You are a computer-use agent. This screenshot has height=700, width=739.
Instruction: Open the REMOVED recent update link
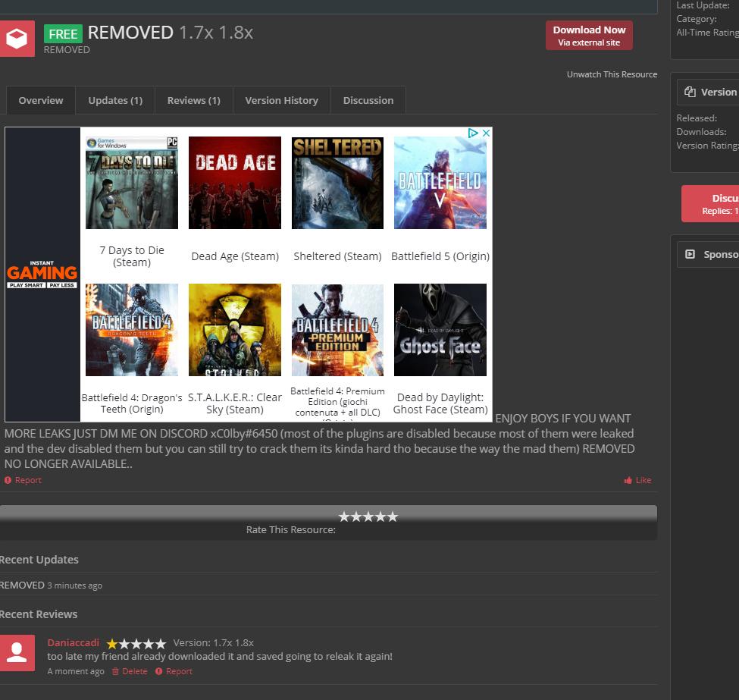point(22,585)
